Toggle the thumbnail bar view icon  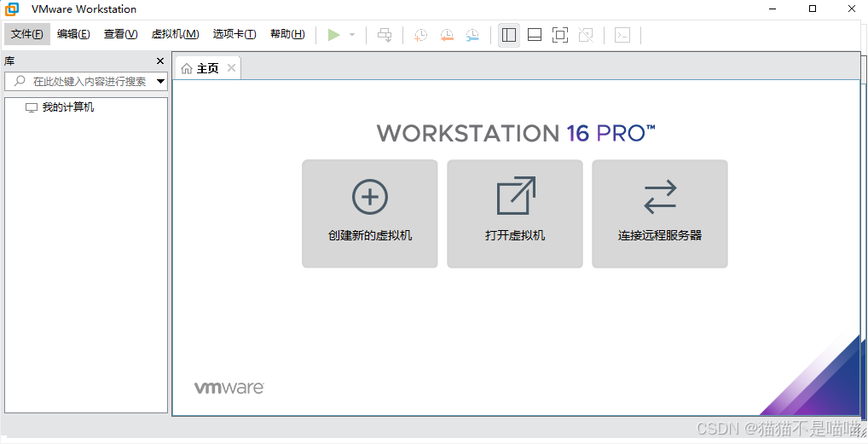pyautogui.click(x=535, y=35)
